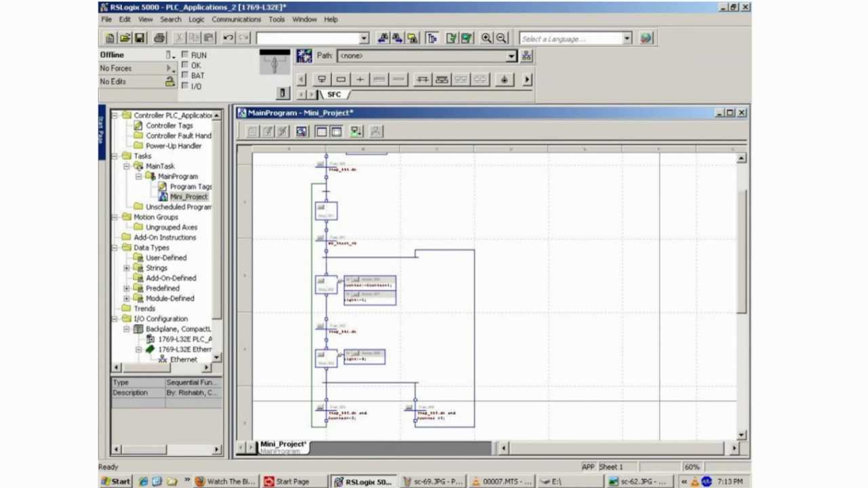
Task: Open the Path dropdown list
Action: click(511, 56)
